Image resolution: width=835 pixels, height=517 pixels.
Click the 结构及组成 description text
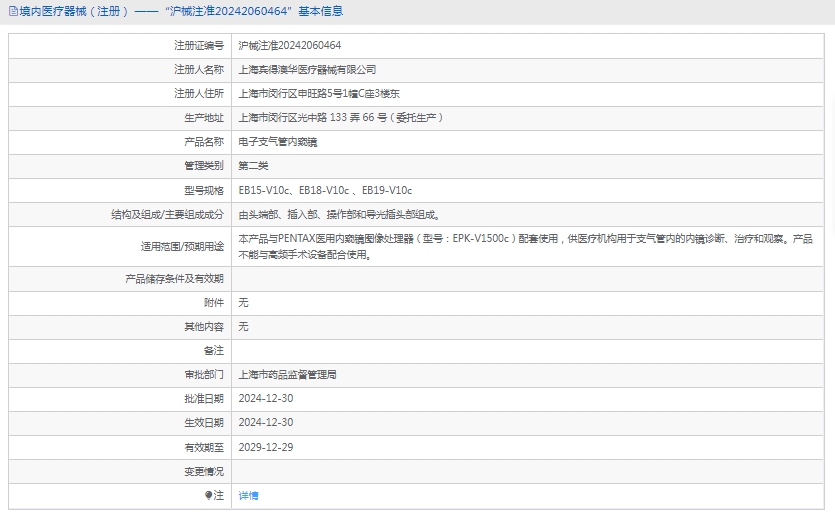pyautogui.click(x=339, y=214)
